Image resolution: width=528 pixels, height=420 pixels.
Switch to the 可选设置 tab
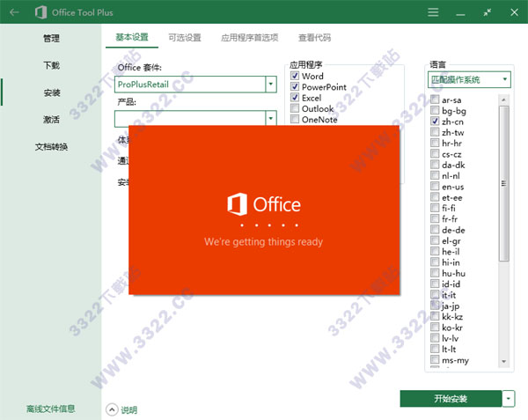click(x=185, y=37)
